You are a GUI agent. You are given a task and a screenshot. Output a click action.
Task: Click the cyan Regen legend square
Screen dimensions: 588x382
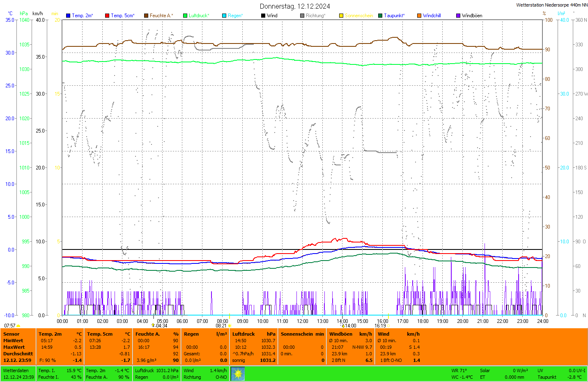pyautogui.click(x=224, y=16)
